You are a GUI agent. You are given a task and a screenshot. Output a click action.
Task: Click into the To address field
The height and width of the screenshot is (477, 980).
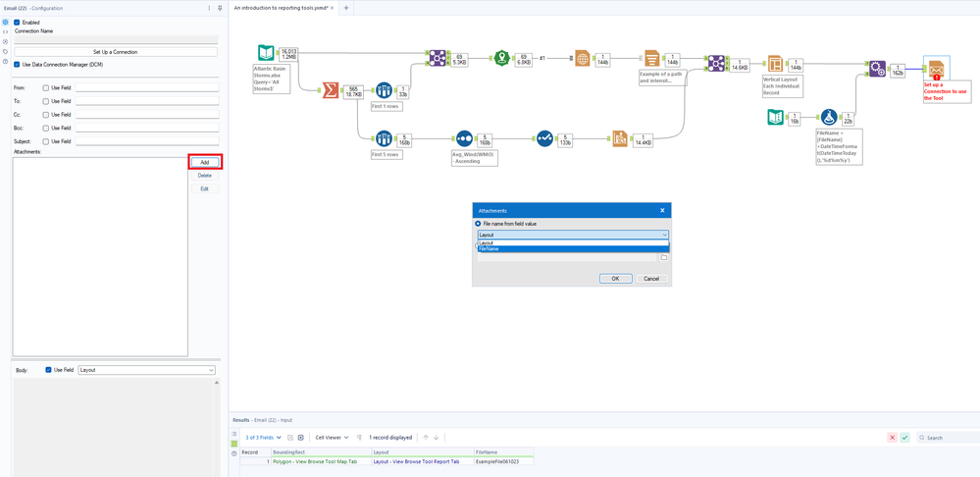(147, 101)
